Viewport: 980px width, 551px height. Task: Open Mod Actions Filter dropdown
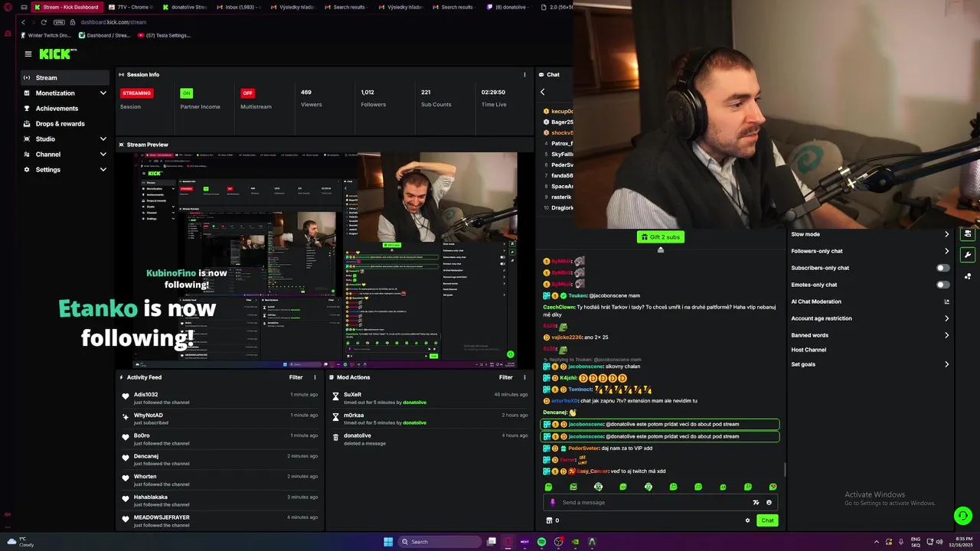tap(506, 377)
